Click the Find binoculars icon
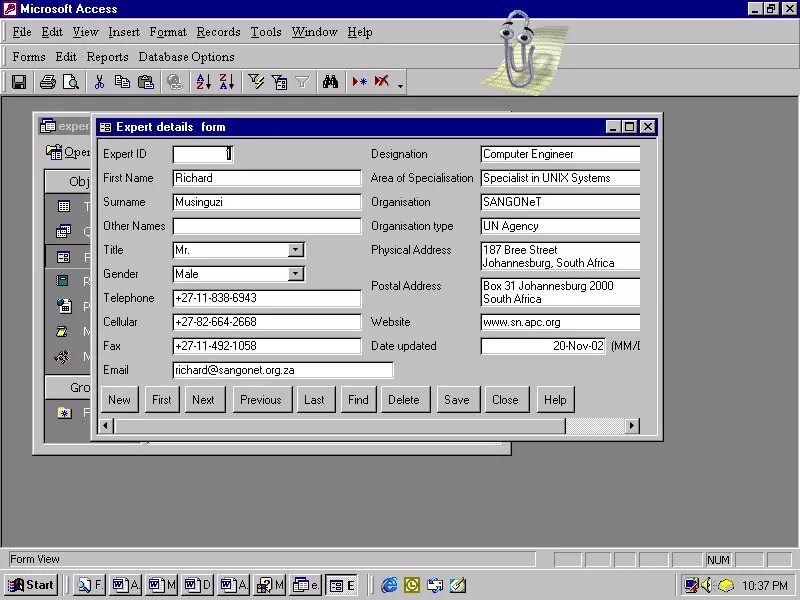Screen dimensions: 800x600 [x=330, y=82]
